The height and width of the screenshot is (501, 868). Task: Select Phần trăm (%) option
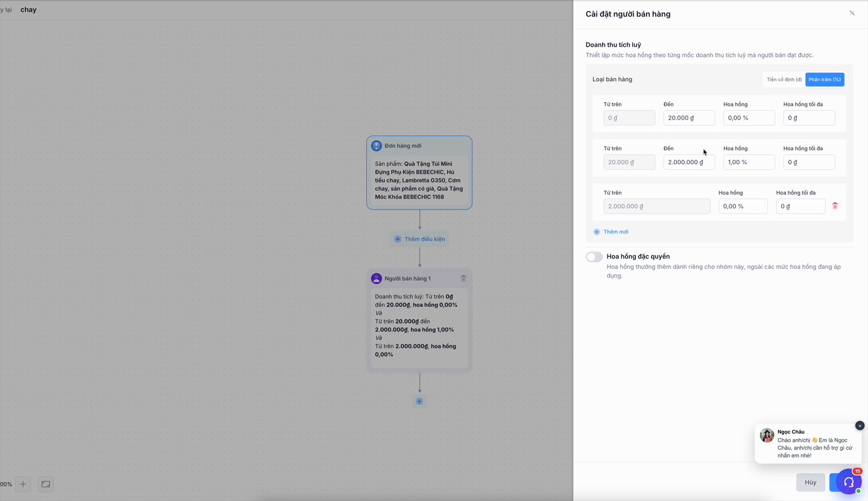(825, 80)
